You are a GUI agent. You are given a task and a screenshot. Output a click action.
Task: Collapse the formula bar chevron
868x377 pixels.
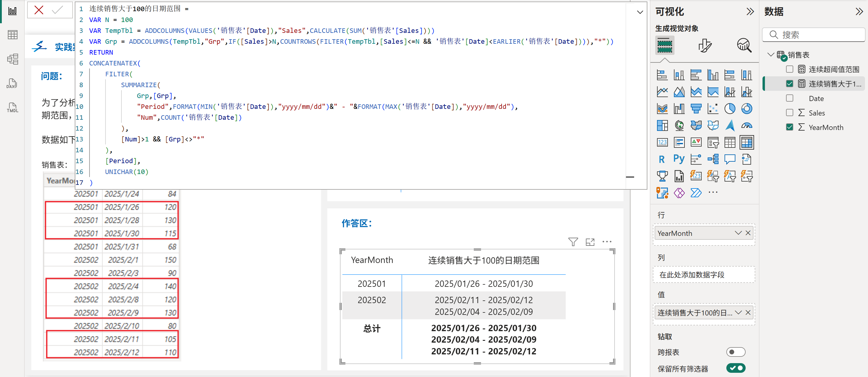click(640, 12)
